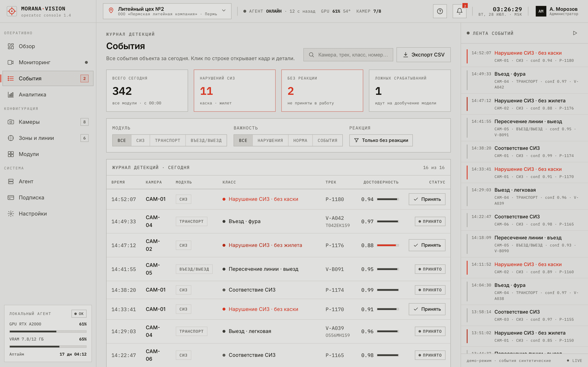The image size is (588, 367).
Task: Expand the Литейный цех №2 site dropdown
Action: tap(167, 11)
